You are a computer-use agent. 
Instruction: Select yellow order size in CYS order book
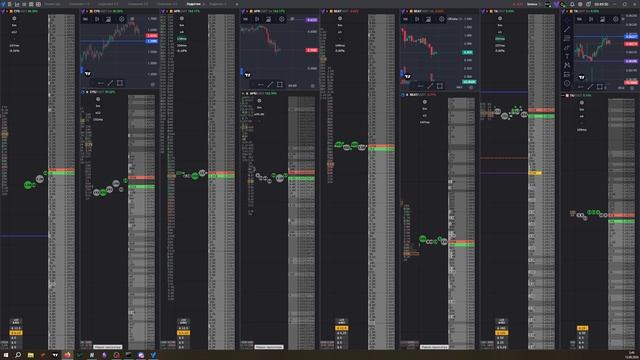[16, 333]
